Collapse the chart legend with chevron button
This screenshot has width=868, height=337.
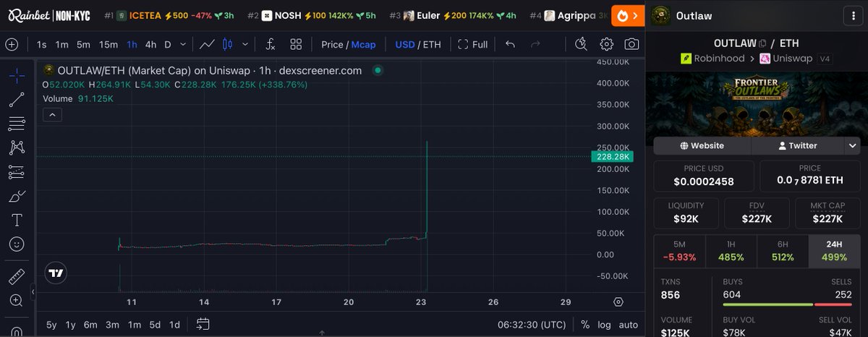(x=51, y=114)
